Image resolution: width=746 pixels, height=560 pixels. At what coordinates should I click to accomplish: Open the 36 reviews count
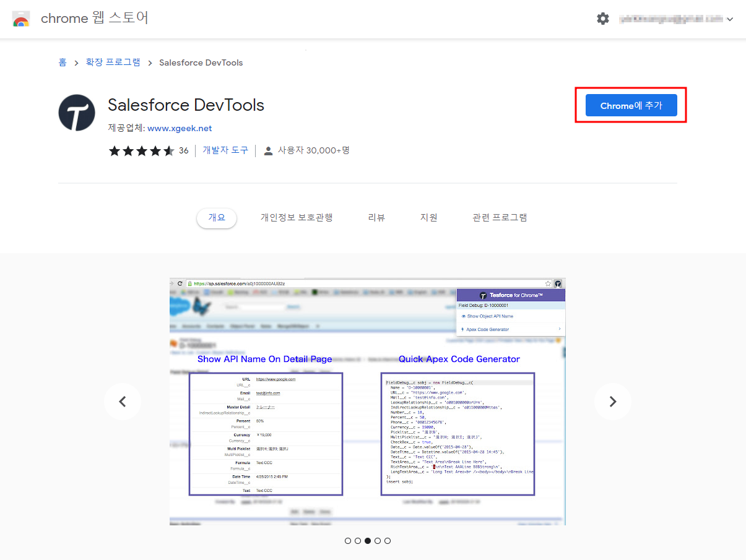pyautogui.click(x=184, y=150)
